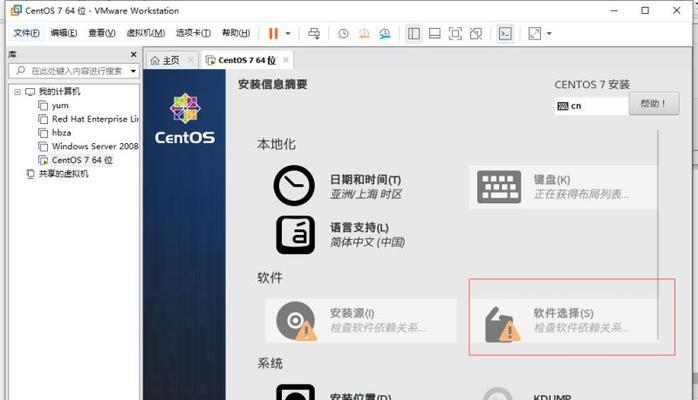The image size is (698, 400).
Task: Open 键盘(K) keyboard icon
Action: pos(499,187)
